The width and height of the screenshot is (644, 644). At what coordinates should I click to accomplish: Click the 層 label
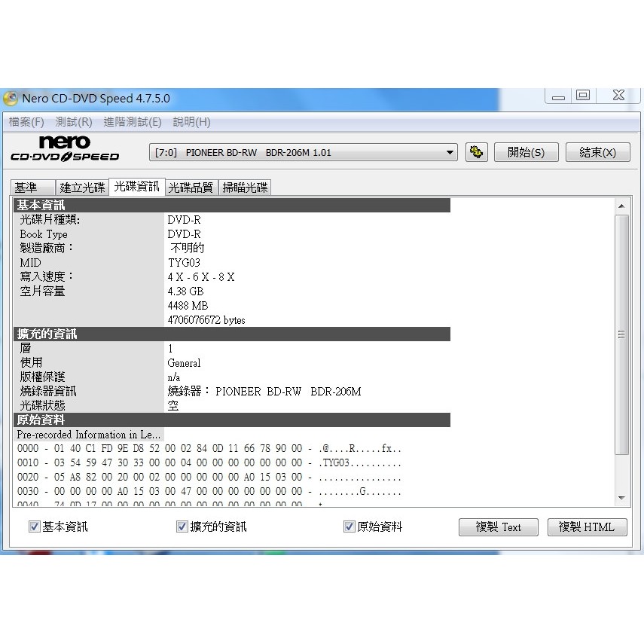pos(26,348)
